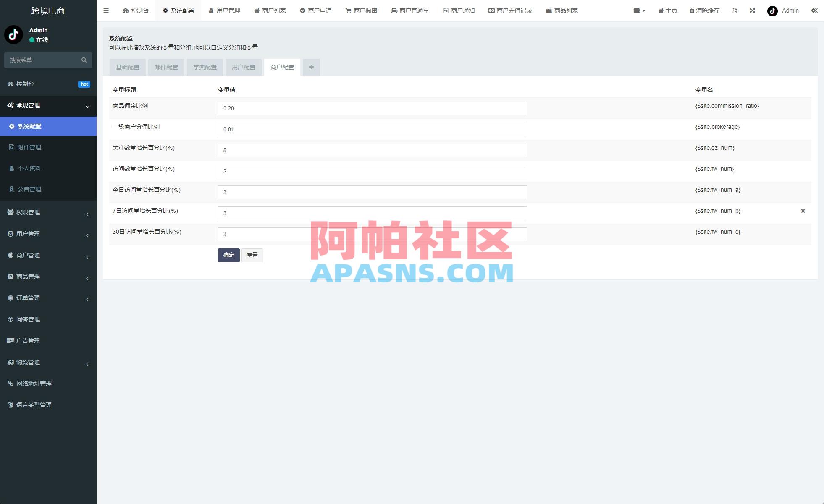Edit the 商品佣金比例 value field
Image resolution: width=824 pixels, height=504 pixels.
point(372,108)
